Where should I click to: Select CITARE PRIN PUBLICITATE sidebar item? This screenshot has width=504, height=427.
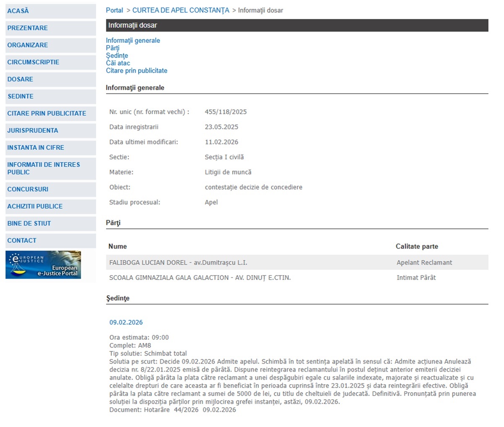click(50, 113)
